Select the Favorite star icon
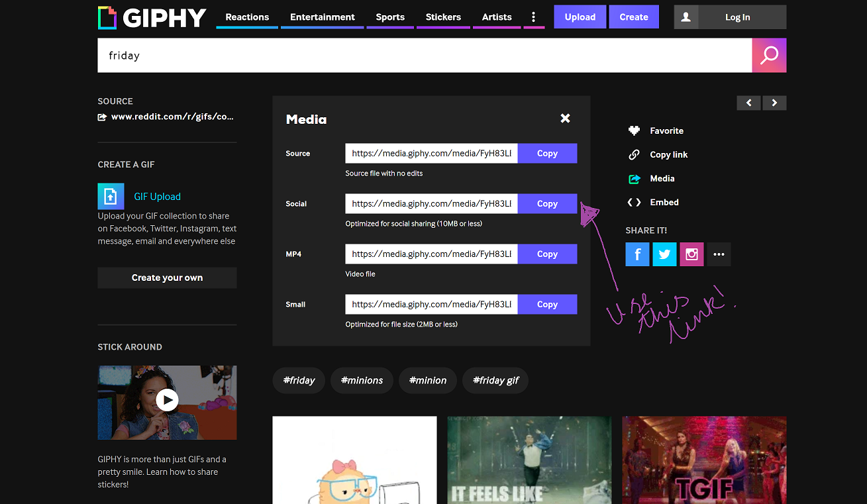 click(634, 130)
